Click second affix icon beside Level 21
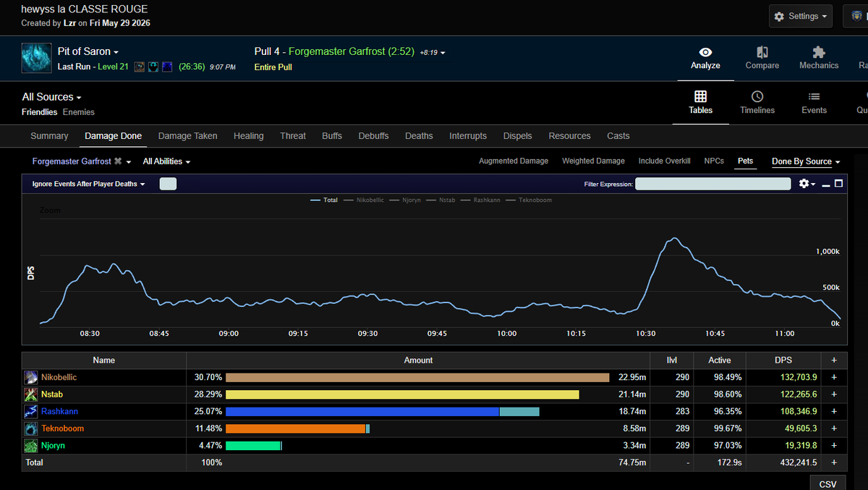 tap(153, 67)
